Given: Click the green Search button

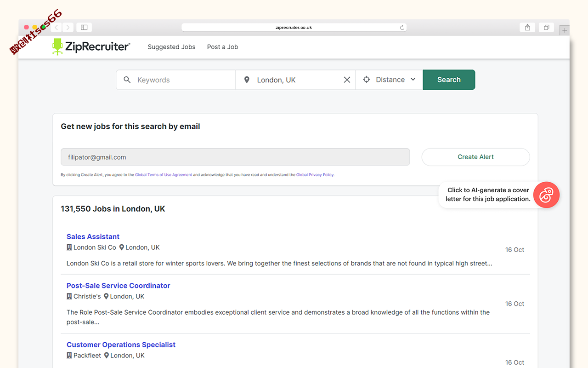Looking at the screenshot, I should pos(449,80).
